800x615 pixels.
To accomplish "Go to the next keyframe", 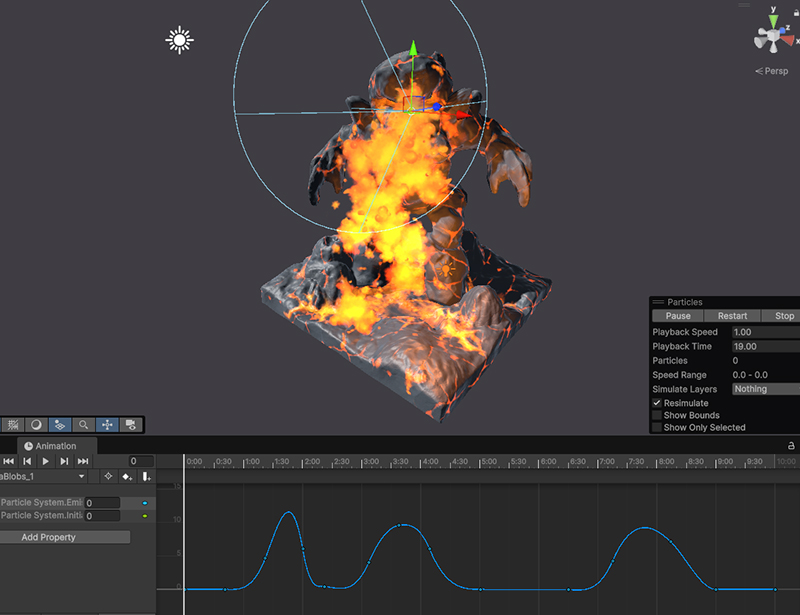I will (x=64, y=461).
